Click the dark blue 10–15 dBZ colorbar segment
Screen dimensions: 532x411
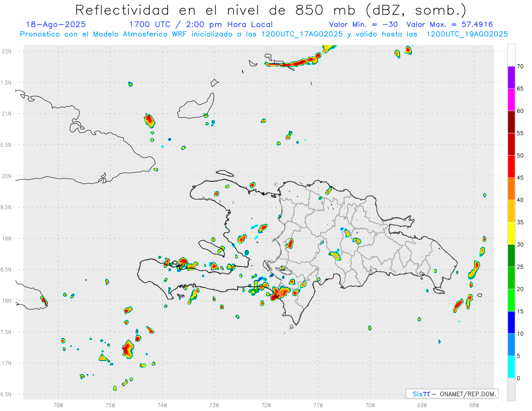(511, 322)
